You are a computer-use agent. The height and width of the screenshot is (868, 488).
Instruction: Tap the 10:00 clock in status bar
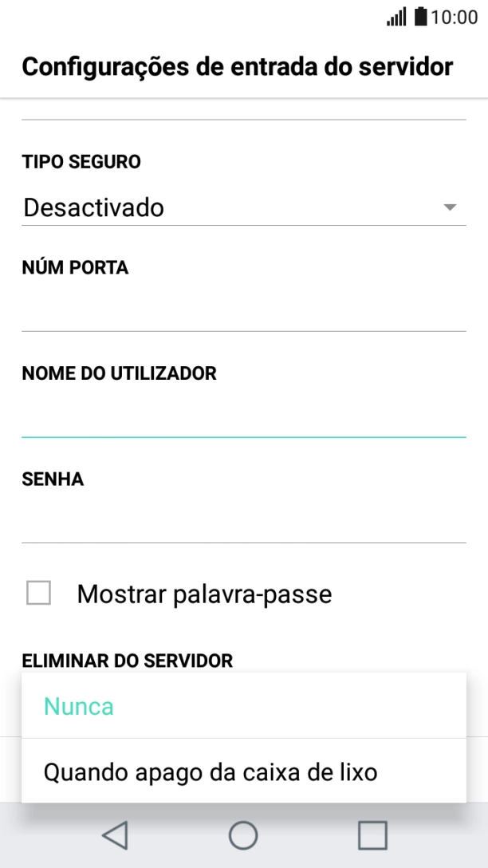coord(451,14)
